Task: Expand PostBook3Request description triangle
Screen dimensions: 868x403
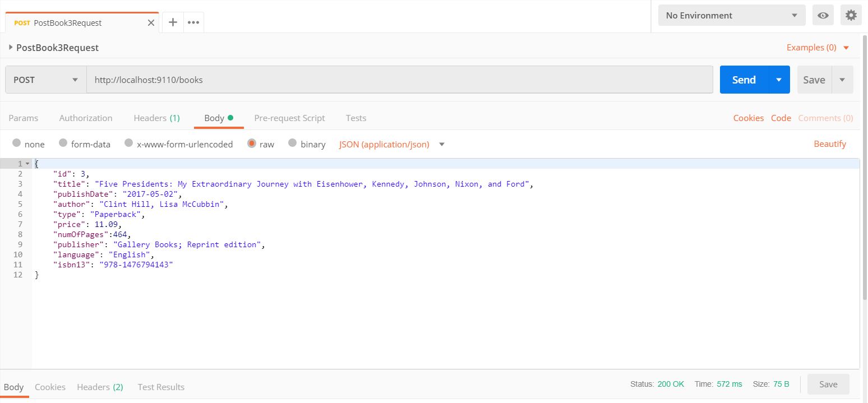Action: point(11,48)
